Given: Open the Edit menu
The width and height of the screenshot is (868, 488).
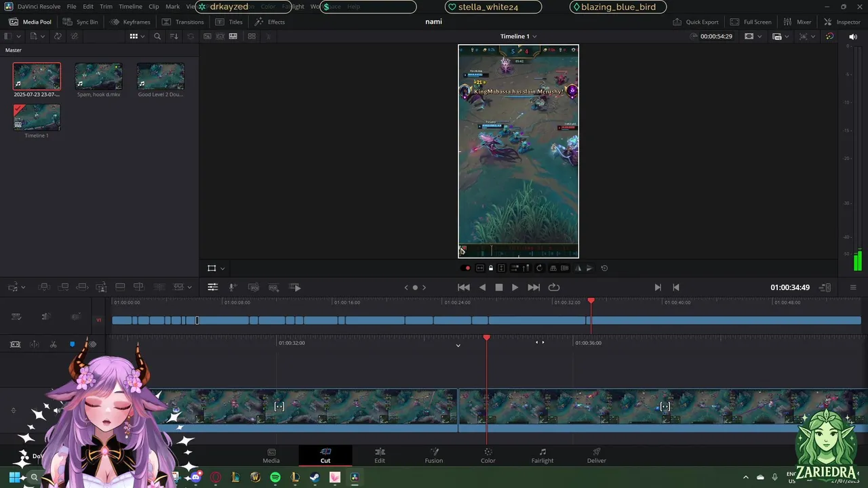Looking at the screenshot, I should 88,6.
